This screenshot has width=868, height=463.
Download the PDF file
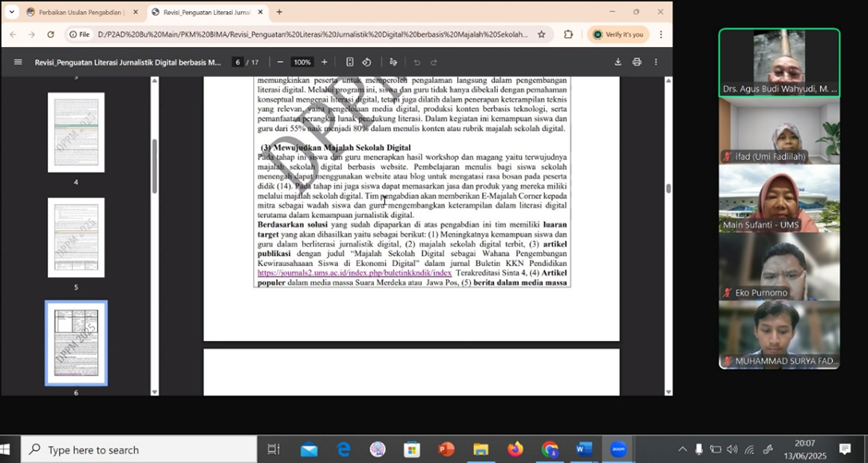coord(618,62)
